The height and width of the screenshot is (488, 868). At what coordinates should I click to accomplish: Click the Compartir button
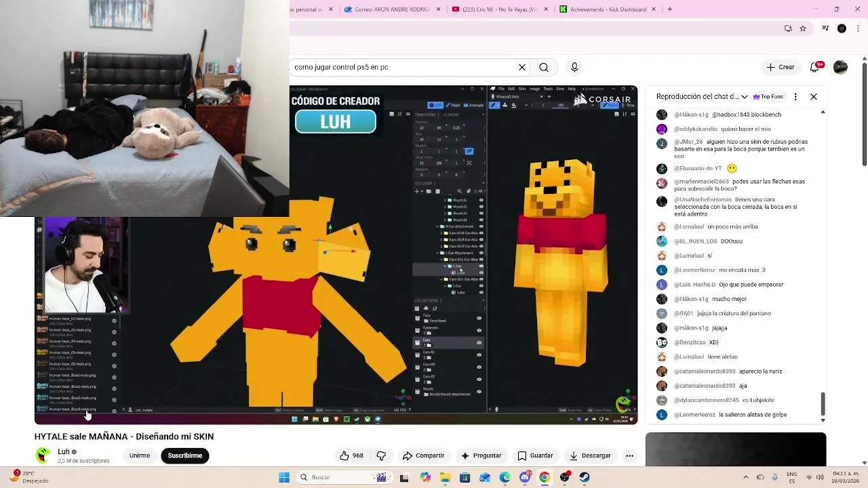[x=423, y=455]
